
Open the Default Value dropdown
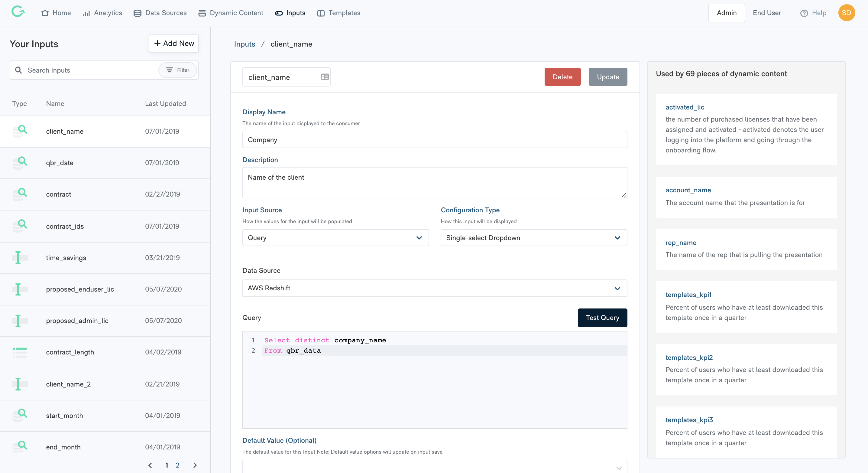click(x=435, y=467)
